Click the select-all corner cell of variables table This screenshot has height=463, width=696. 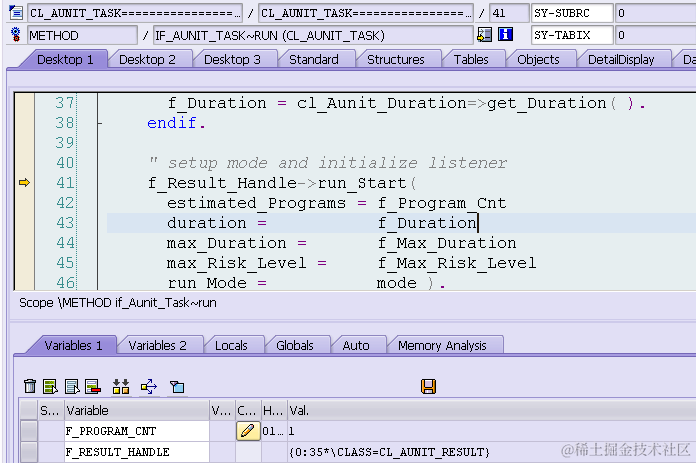click(28, 410)
